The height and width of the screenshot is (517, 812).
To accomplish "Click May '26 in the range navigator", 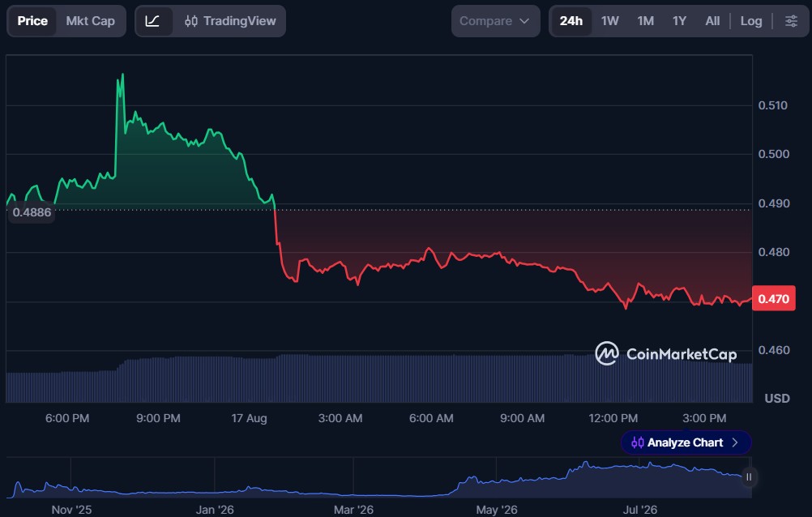I will pos(497,510).
